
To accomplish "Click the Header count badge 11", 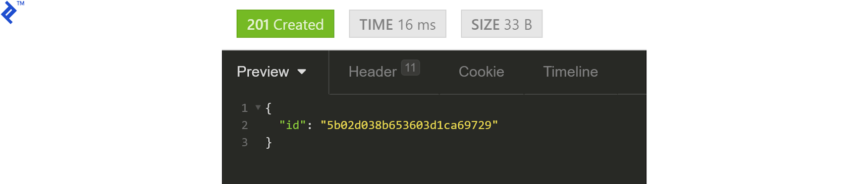I will (x=410, y=68).
